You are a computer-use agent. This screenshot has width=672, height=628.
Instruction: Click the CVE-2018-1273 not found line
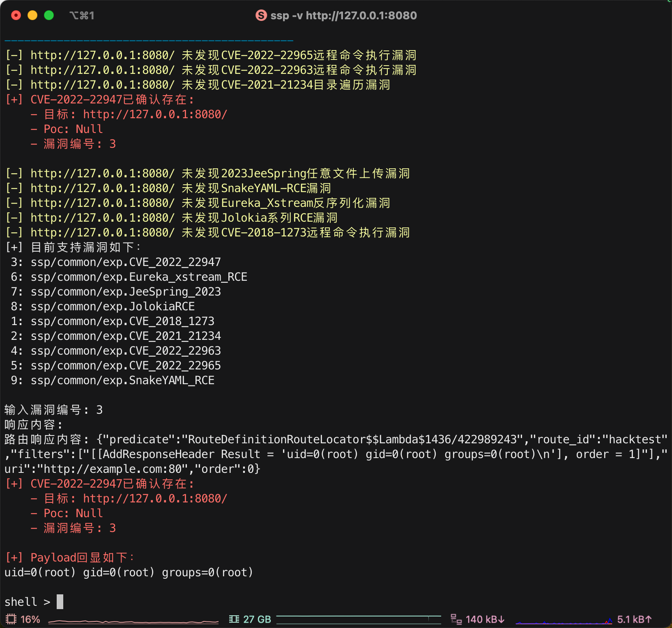tap(208, 232)
